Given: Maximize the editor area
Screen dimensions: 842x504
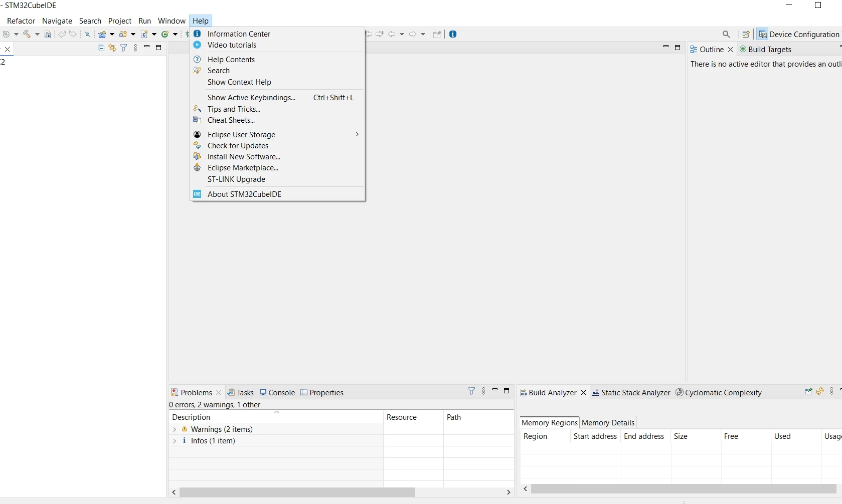Looking at the screenshot, I should (678, 48).
